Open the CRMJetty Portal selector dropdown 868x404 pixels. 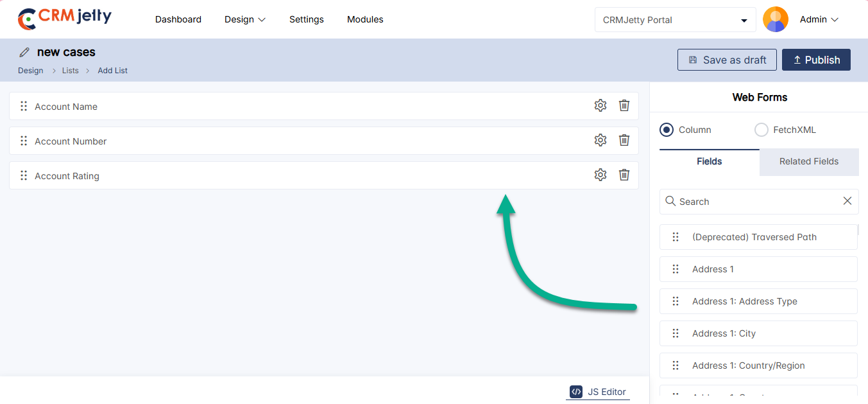click(x=676, y=20)
